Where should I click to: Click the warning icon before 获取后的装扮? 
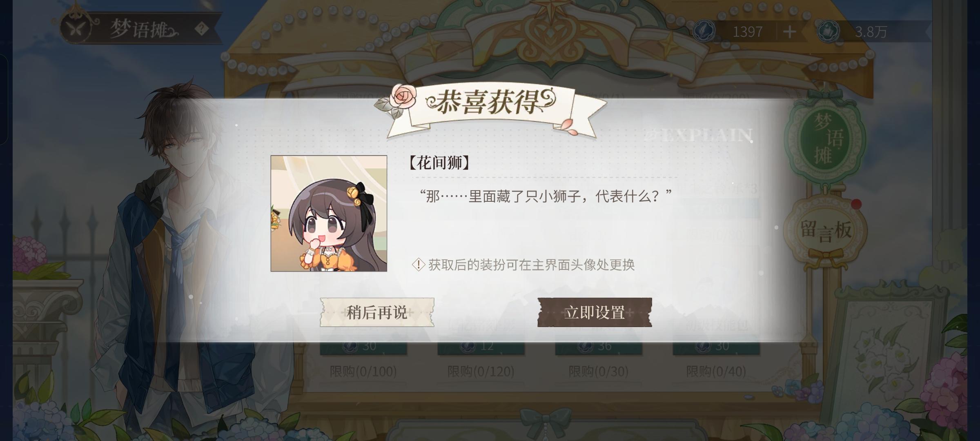point(419,265)
